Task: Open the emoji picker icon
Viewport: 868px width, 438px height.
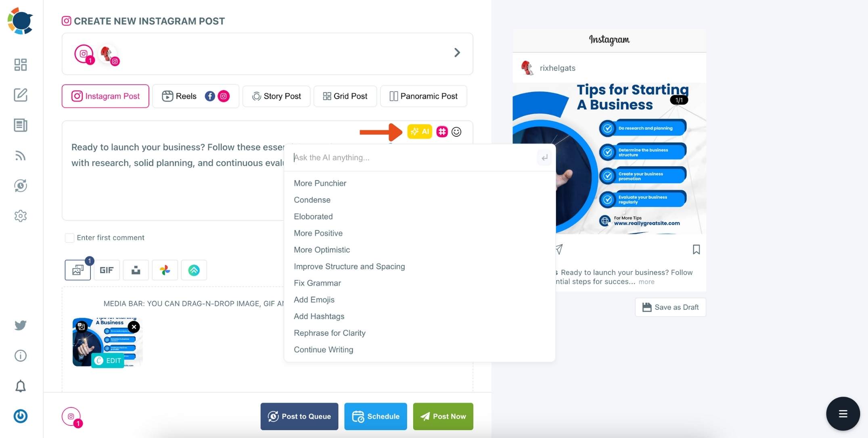Action: click(456, 131)
